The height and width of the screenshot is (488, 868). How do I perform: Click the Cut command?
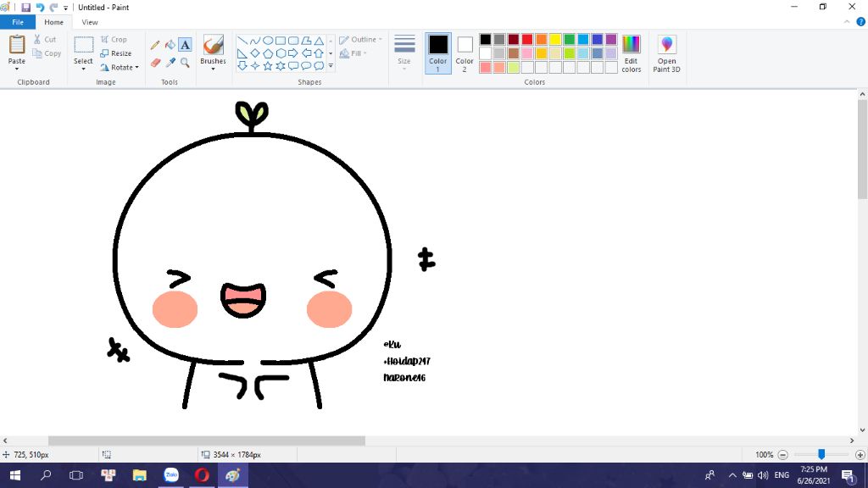45,39
